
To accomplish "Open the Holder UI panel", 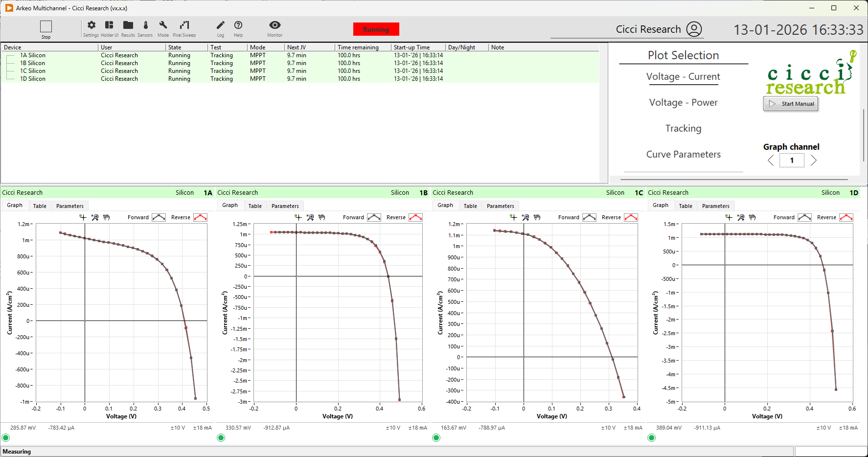I will pyautogui.click(x=109, y=26).
